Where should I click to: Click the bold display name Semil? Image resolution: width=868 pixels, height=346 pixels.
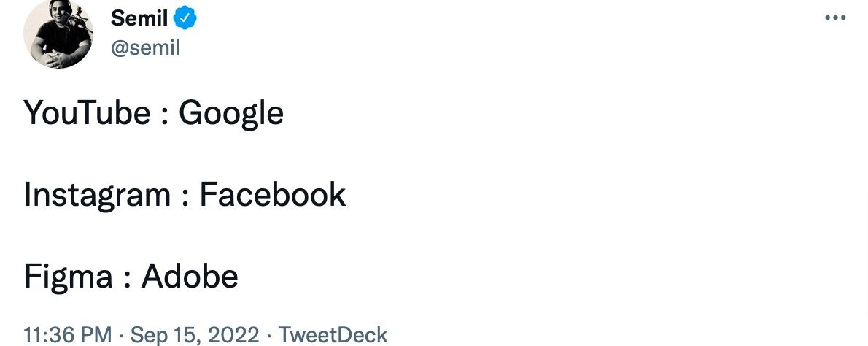(x=139, y=18)
